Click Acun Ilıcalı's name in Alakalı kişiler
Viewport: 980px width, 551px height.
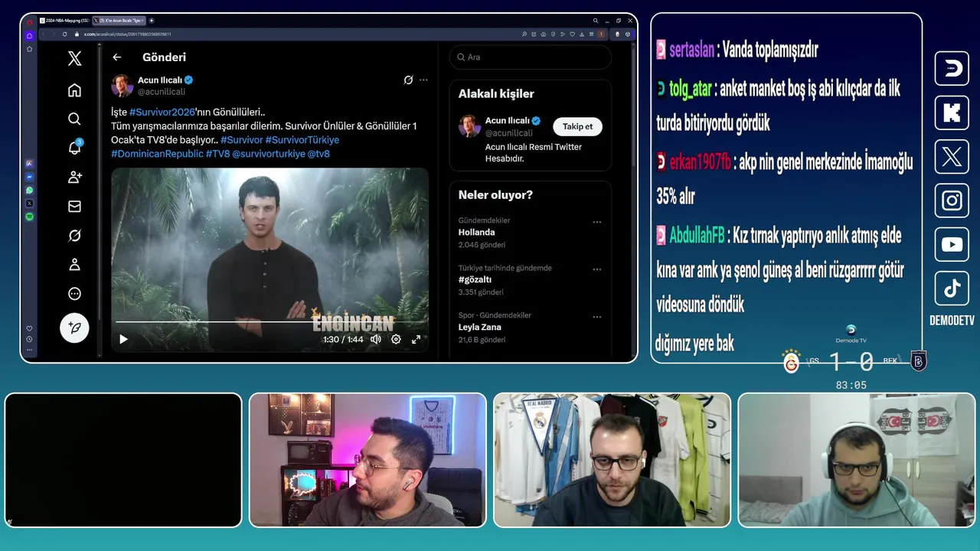508,121
